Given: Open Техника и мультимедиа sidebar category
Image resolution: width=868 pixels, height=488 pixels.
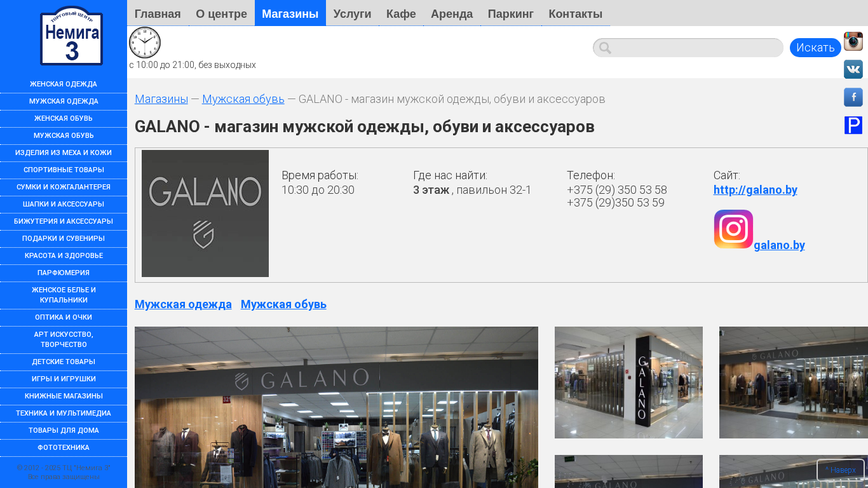Looking at the screenshot, I should [64, 414].
